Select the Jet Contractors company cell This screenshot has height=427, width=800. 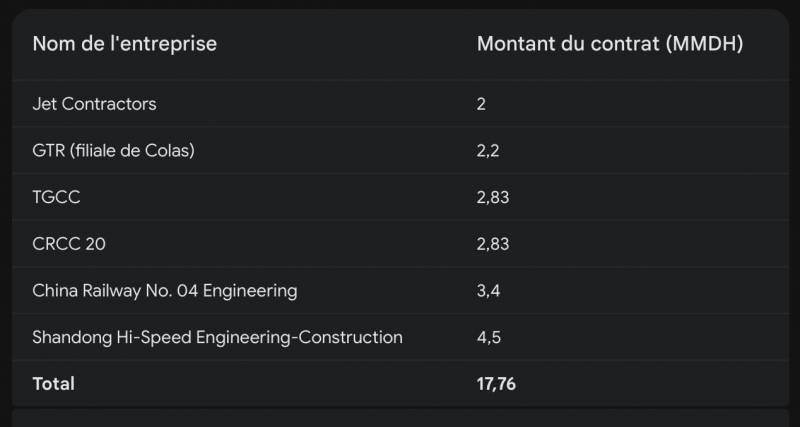click(x=94, y=104)
